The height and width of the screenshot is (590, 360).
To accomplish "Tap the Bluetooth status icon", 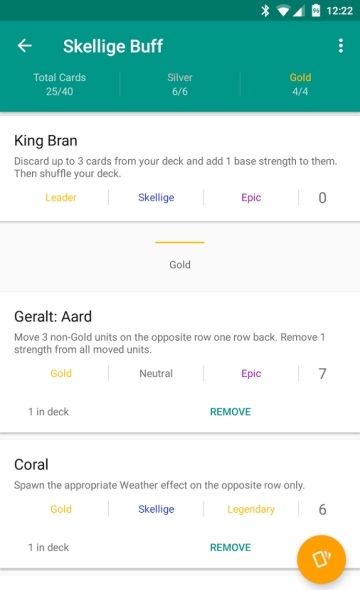I will pos(265,11).
